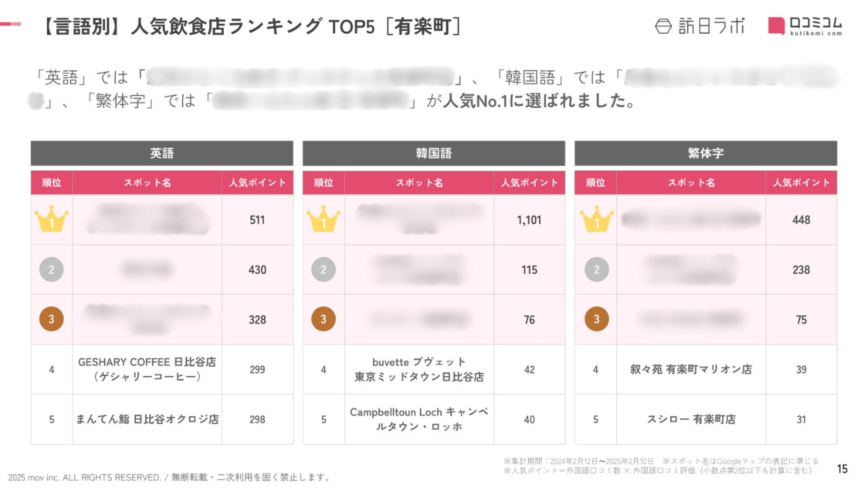Click the slide title 人気飲食店ランキング TOP5
The image size is (868, 488).
pyautogui.click(x=252, y=26)
